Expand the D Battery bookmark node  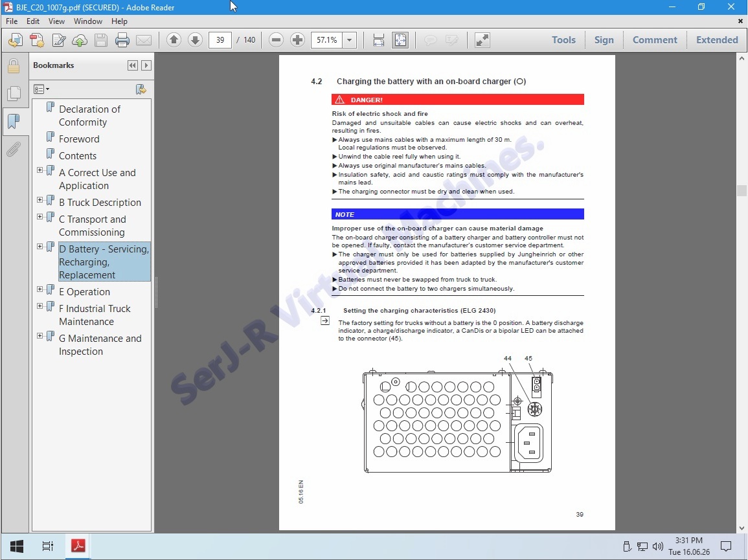[40, 246]
